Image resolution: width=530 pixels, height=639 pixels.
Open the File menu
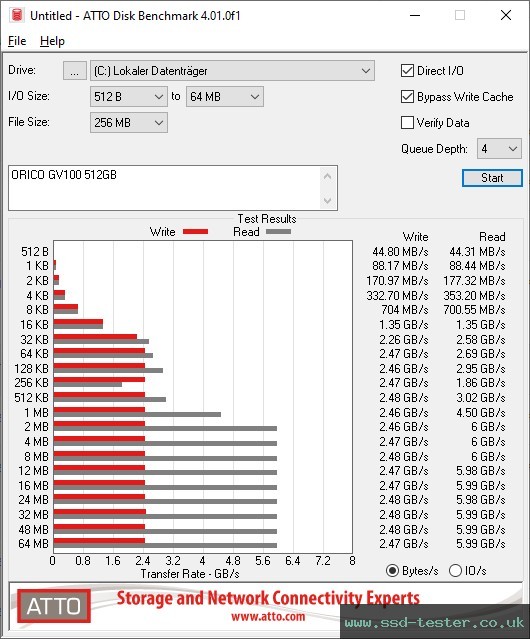(17, 41)
